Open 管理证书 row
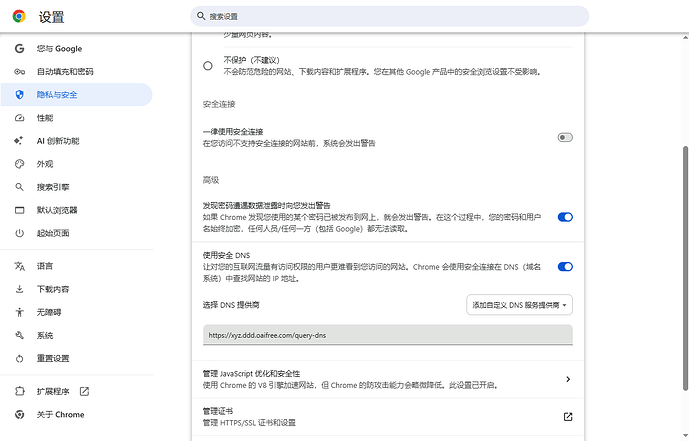This screenshot has height=441, width=689. [x=388, y=416]
